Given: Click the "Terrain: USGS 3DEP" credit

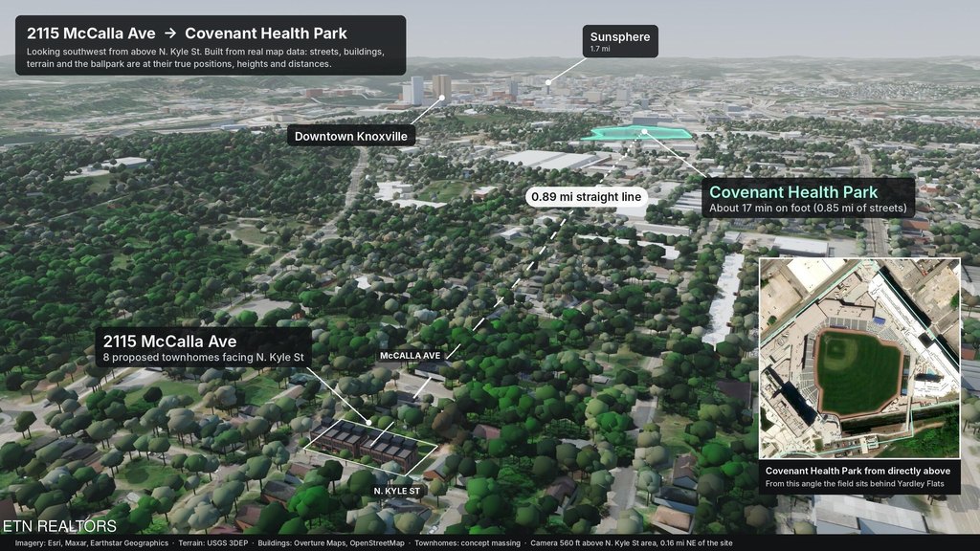Looking at the screenshot, I should point(212,543).
